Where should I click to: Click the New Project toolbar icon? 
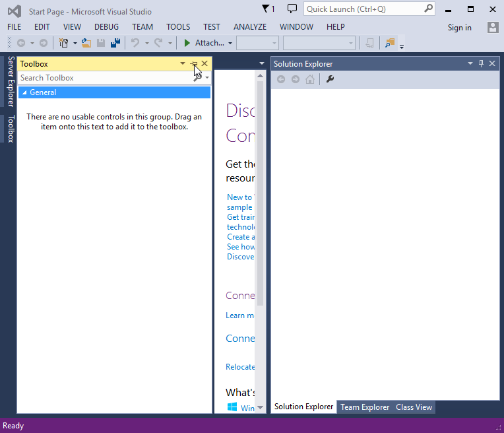click(64, 43)
